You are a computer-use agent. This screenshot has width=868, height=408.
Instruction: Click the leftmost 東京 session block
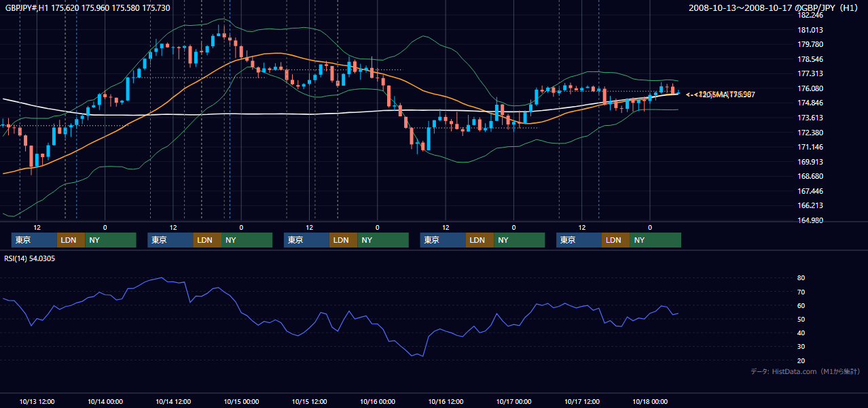tap(34, 240)
